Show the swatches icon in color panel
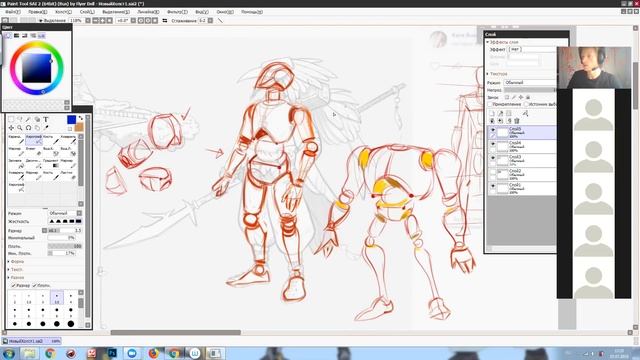The height and width of the screenshot is (360, 640). (x=42, y=36)
